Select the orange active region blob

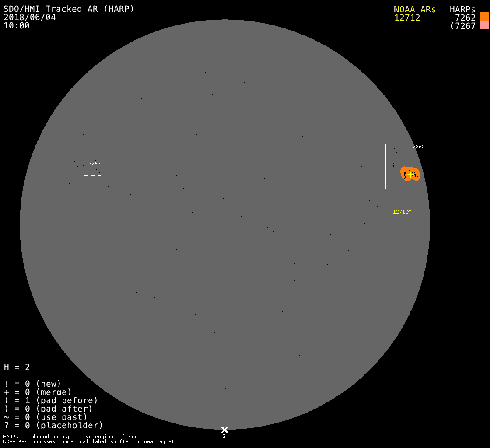tap(405, 172)
